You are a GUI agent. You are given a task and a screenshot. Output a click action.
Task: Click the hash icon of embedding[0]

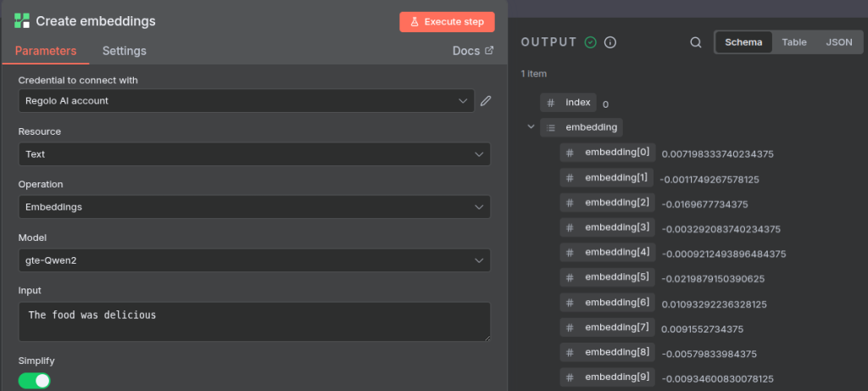[x=570, y=153]
